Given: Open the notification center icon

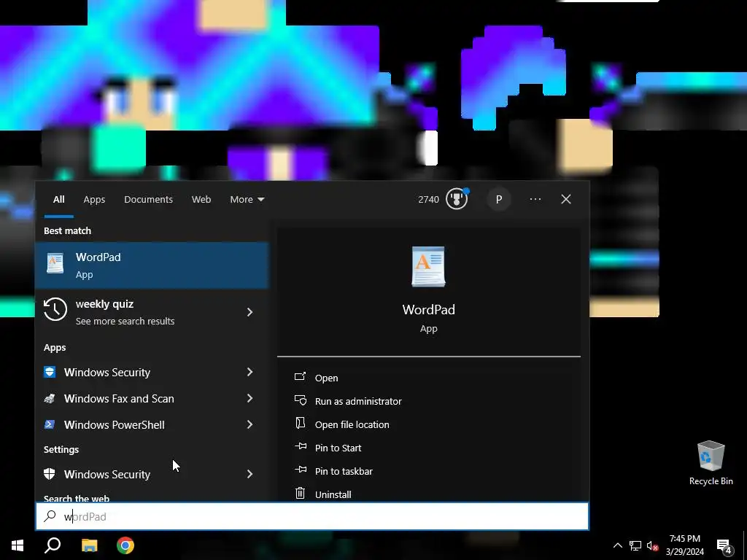Looking at the screenshot, I should tap(724, 545).
